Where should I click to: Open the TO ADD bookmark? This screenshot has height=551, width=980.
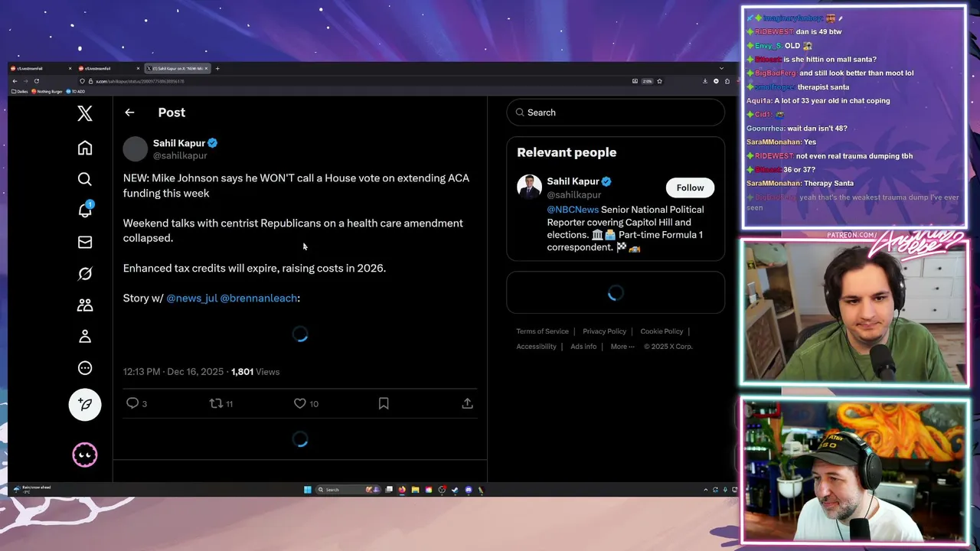click(75, 91)
